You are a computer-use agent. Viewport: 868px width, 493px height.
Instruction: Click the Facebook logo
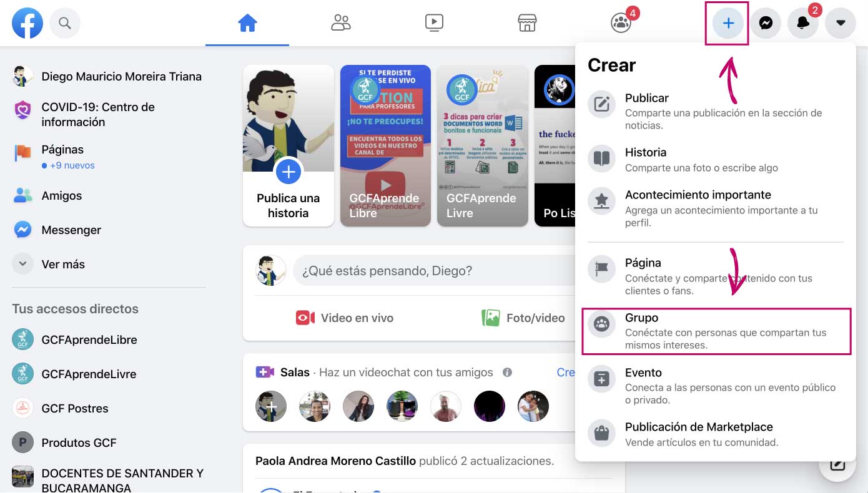click(x=27, y=24)
